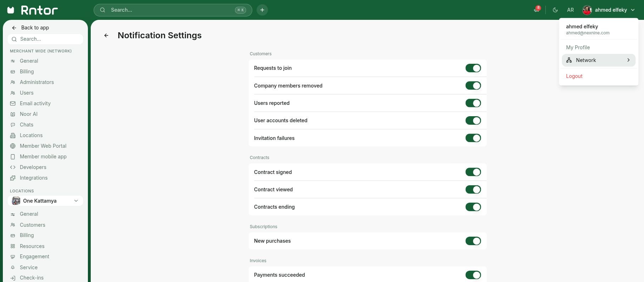This screenshot has width=644, height=282.
Task: Open One Kattamya location dropdown
Action: coord(45,201)
